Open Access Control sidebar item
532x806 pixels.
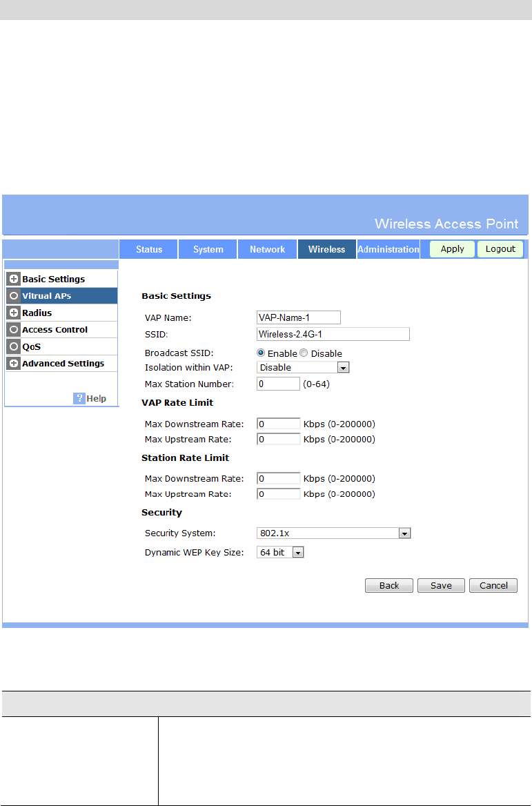(x=61, y=330)
